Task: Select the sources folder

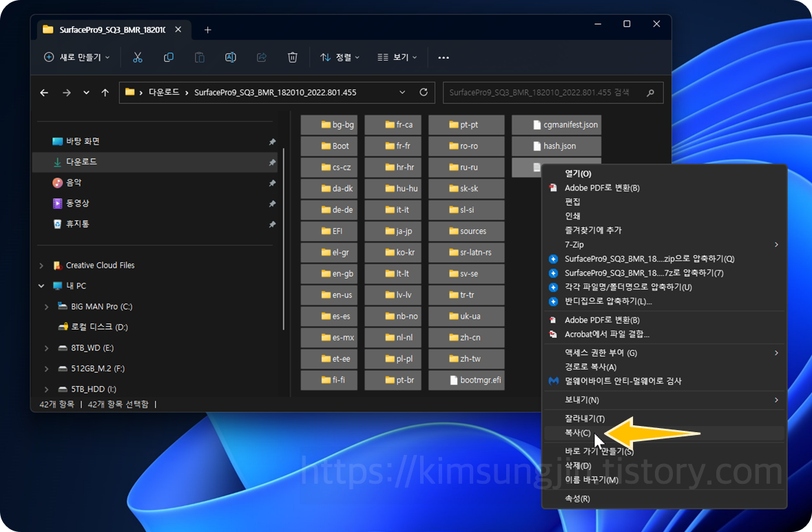Action: tap(466, 231)
